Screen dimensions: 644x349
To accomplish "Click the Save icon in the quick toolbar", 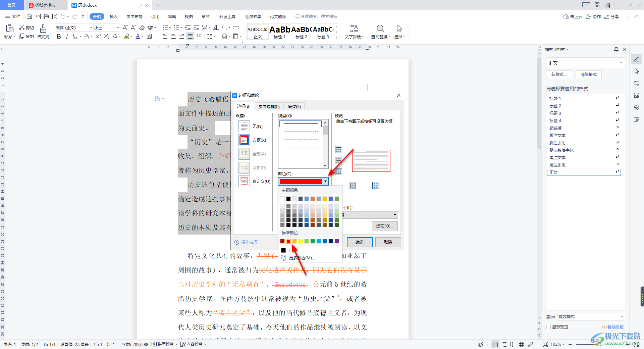I will click(29, 16).
